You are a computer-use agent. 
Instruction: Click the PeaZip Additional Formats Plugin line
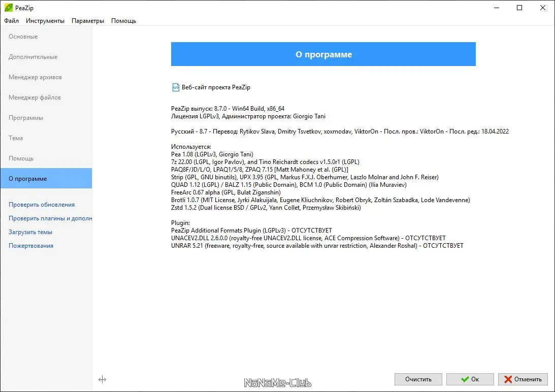coord(251,230)
